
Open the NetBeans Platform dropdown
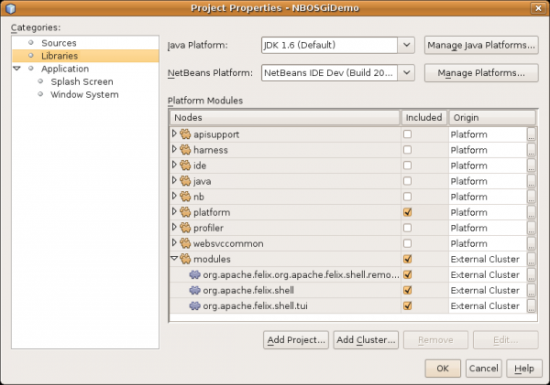(406, 73)
